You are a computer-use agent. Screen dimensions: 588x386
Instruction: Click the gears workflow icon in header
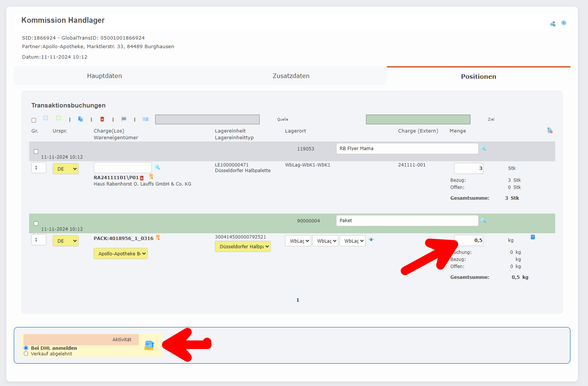pyautogui.click(x=553, y=24)
